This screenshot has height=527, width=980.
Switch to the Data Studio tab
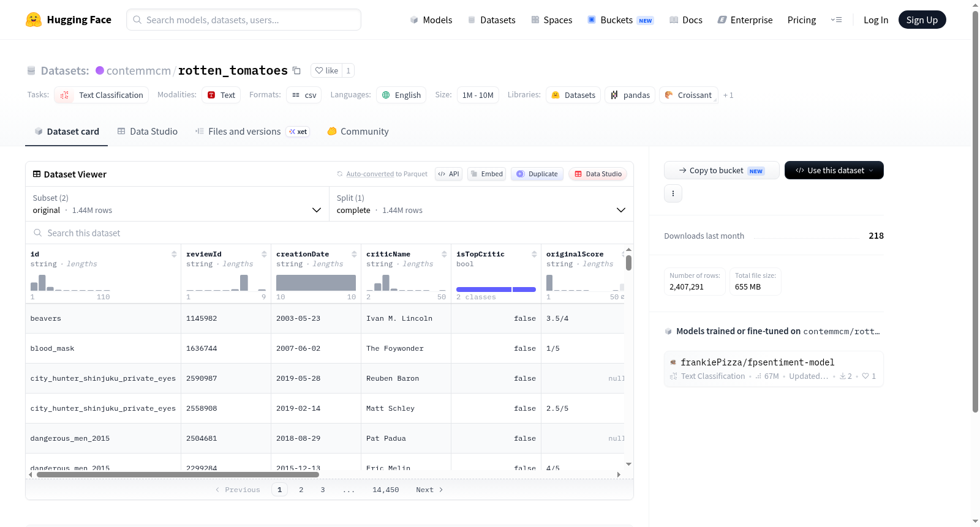pos(148,132)
